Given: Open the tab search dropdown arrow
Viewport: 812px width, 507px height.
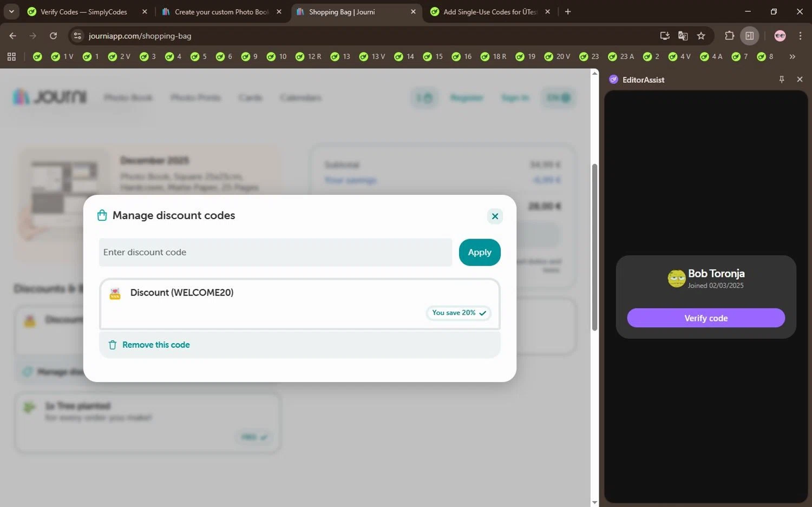Looking at the screenshot, I should tap(11, 11).
